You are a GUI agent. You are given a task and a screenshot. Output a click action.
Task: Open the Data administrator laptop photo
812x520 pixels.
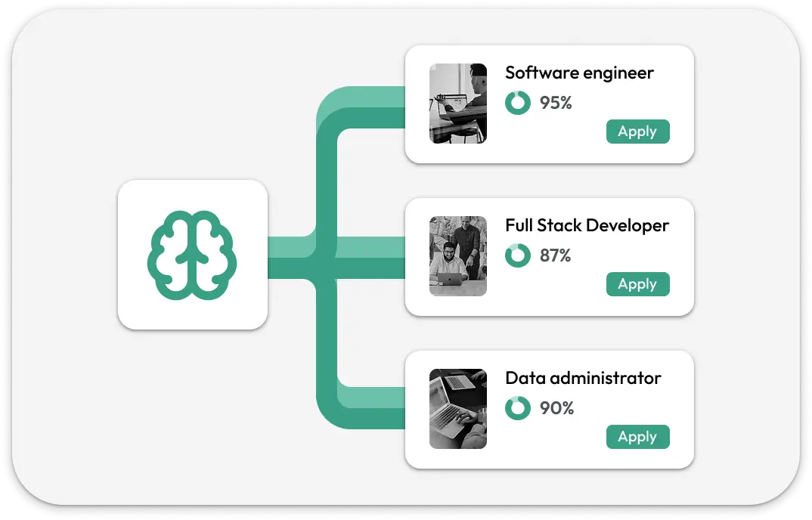[457, 409]
